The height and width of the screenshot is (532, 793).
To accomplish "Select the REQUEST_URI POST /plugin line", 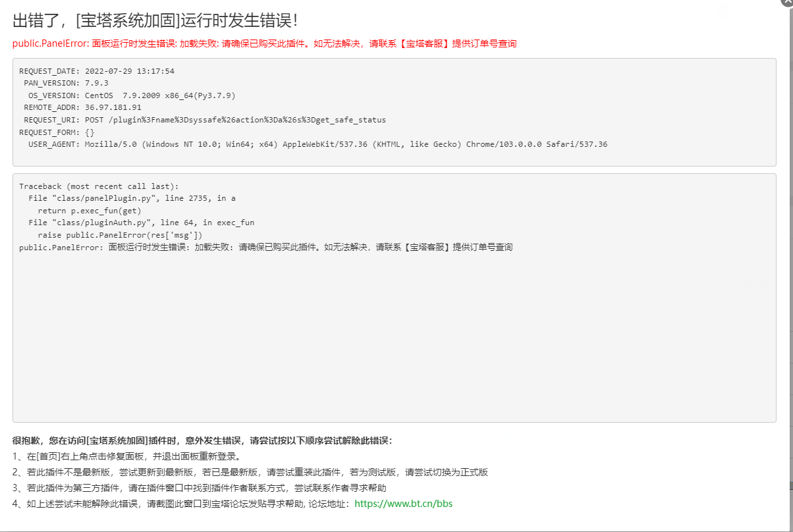I will [205, 120].
